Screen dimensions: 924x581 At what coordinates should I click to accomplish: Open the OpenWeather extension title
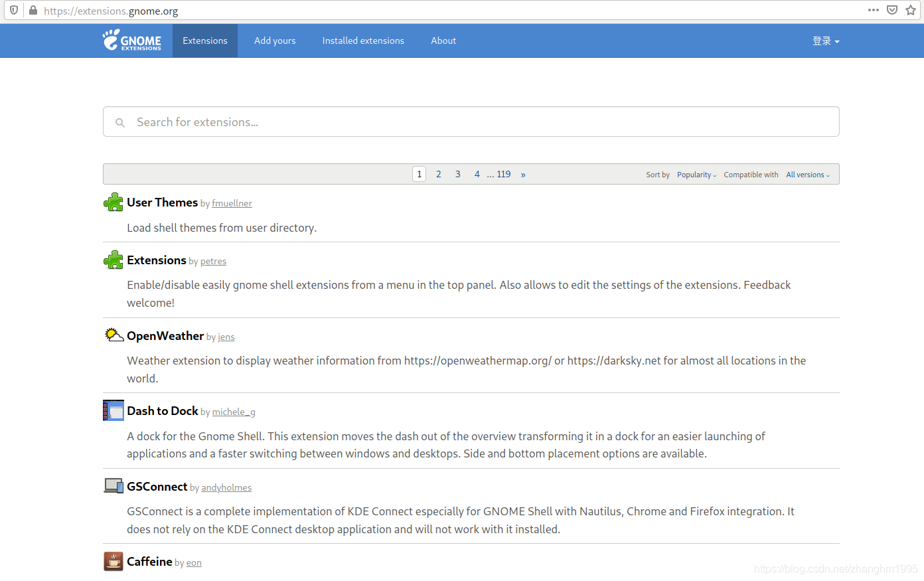(x=165, y=336)
